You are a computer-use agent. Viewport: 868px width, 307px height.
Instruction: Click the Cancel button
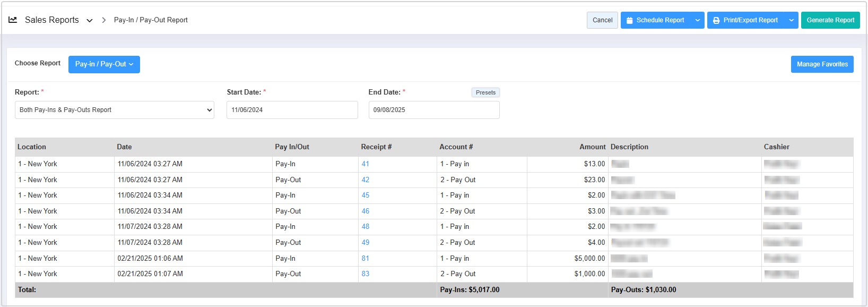click(602, 20)
